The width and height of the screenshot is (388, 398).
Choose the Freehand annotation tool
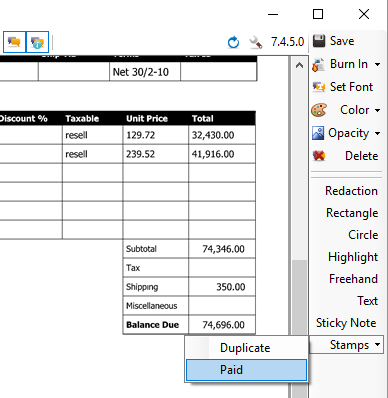pos(353,279)
